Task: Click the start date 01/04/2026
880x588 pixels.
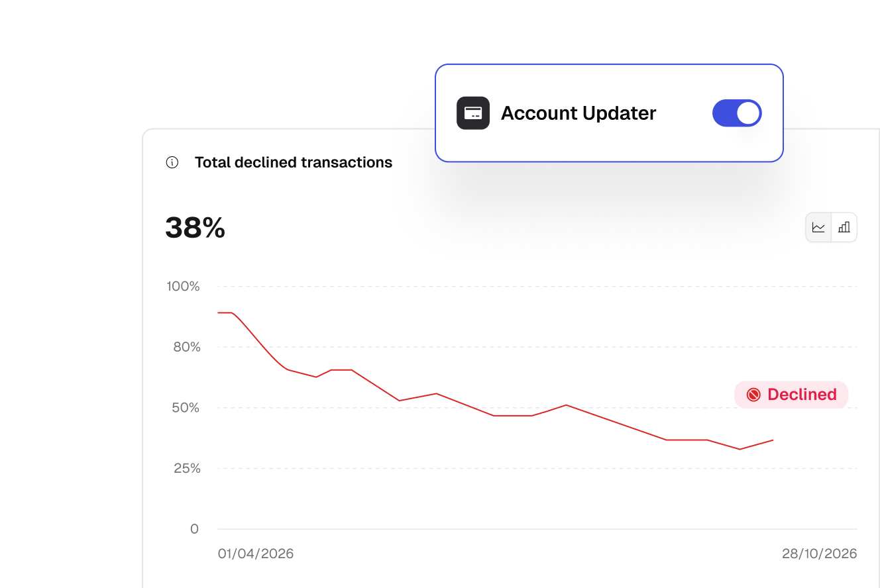Action: coord(256,554)
